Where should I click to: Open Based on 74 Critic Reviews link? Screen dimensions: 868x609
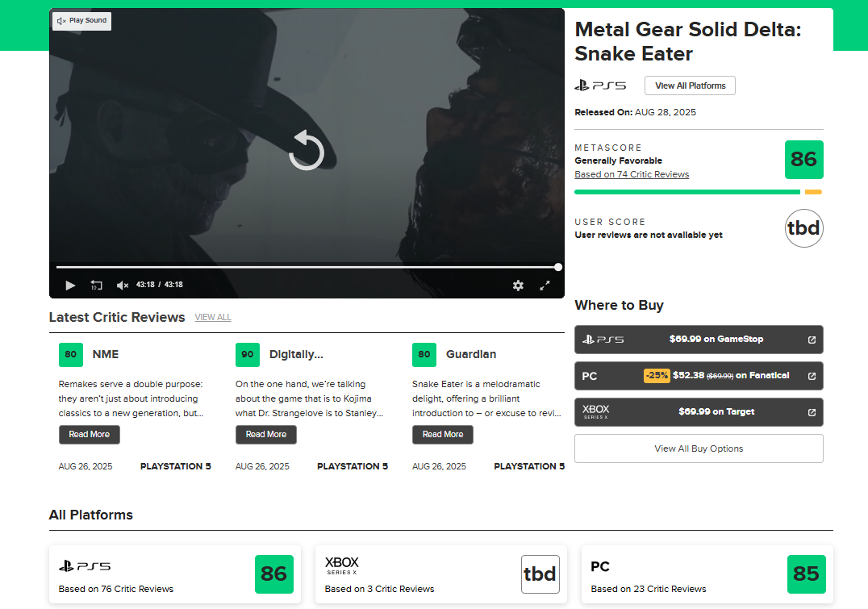(x=632, y=174)
